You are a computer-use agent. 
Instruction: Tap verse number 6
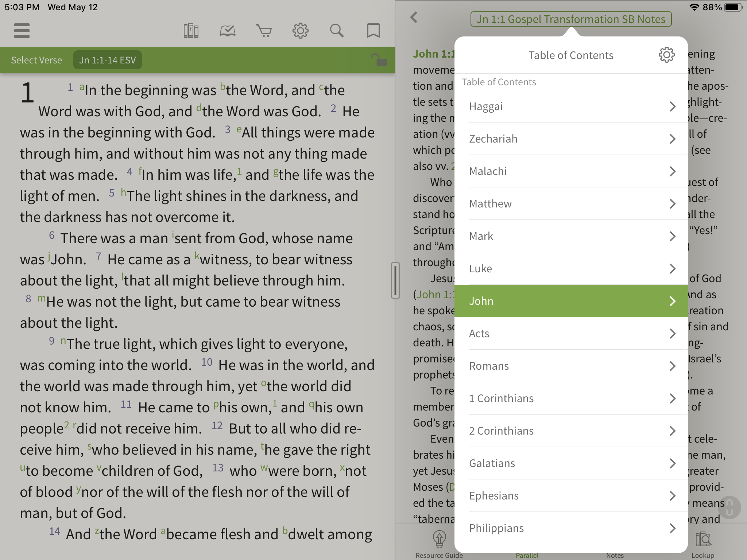click(x=52, y=235)
